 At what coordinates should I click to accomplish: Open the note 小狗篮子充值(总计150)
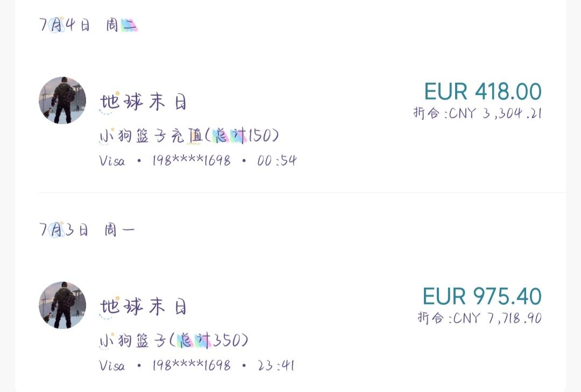click(x=189, y=136)
